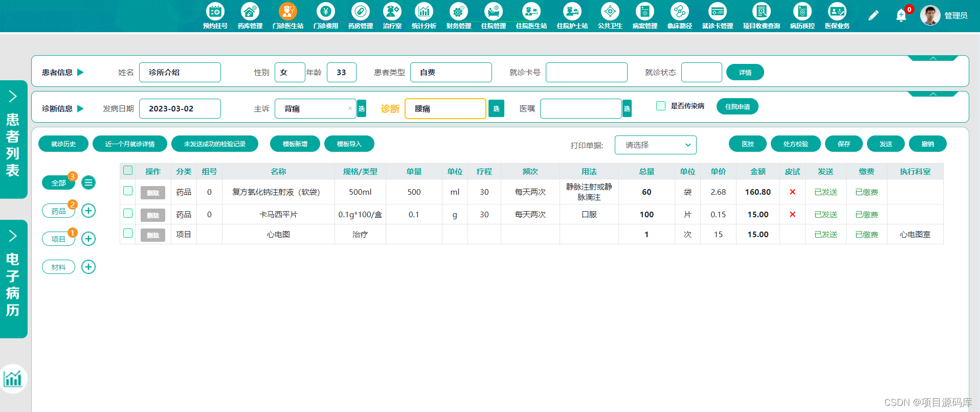The height and width of the screenshot is (412, 980).
Task: Open 统计分析 statistics module
Action: click(x=424, y=16)
